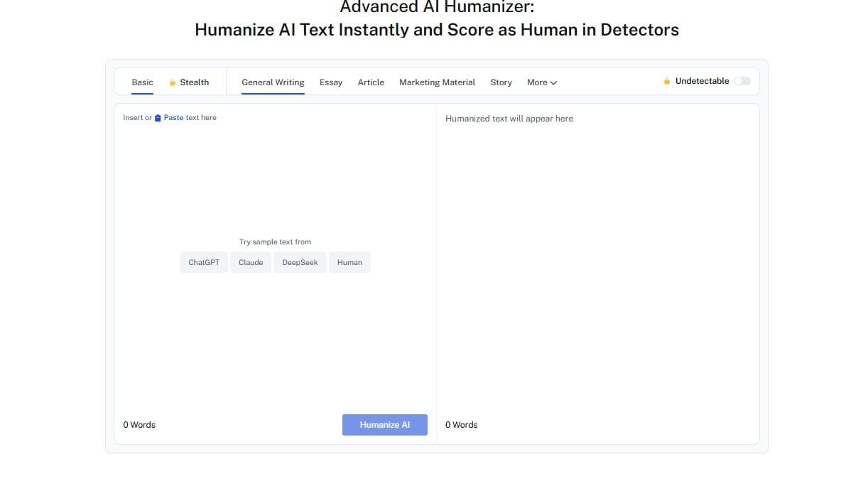This screenshot has width=868, height=486.
Task: Click the lock icon beside Stealth
Action: [x=173, y=82]
